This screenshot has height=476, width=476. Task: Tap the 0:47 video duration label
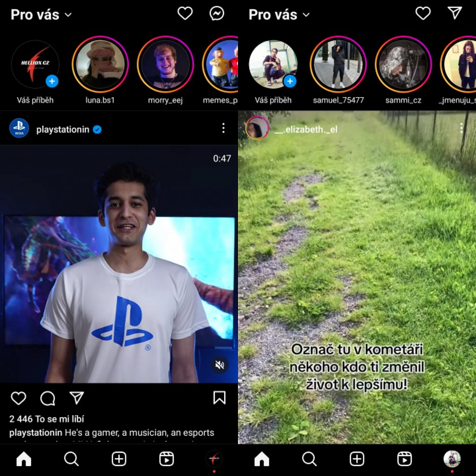pyautogui.click(x=222, y=159)
